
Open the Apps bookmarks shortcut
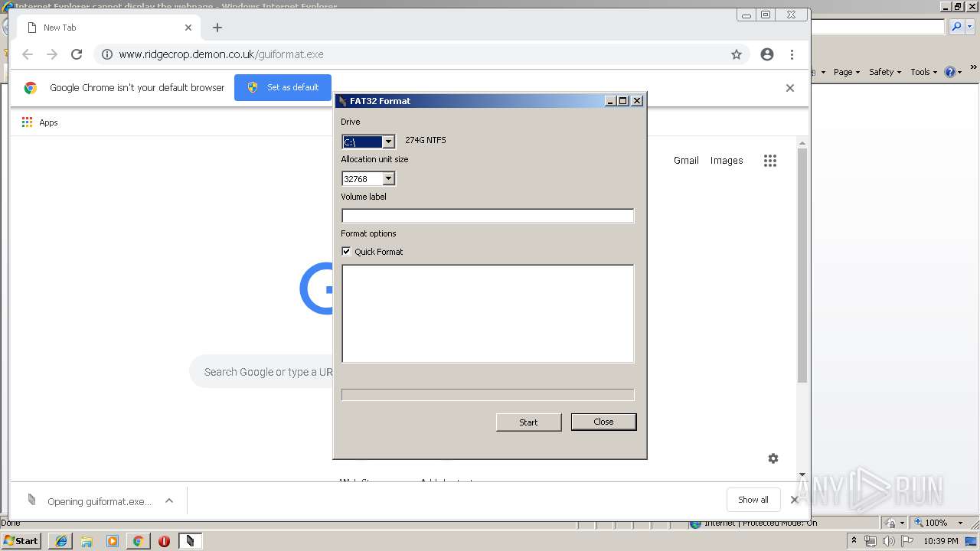point(40,122)
